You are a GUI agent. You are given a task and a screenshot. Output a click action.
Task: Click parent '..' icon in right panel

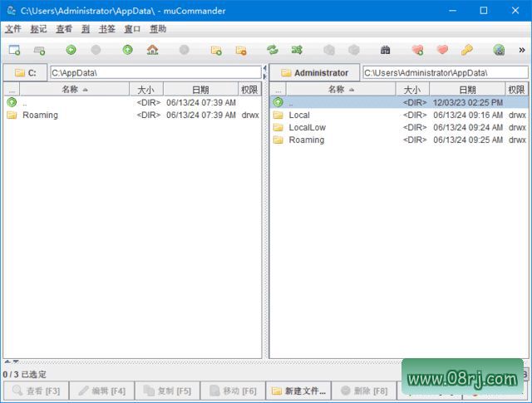(x=278, y=102)
